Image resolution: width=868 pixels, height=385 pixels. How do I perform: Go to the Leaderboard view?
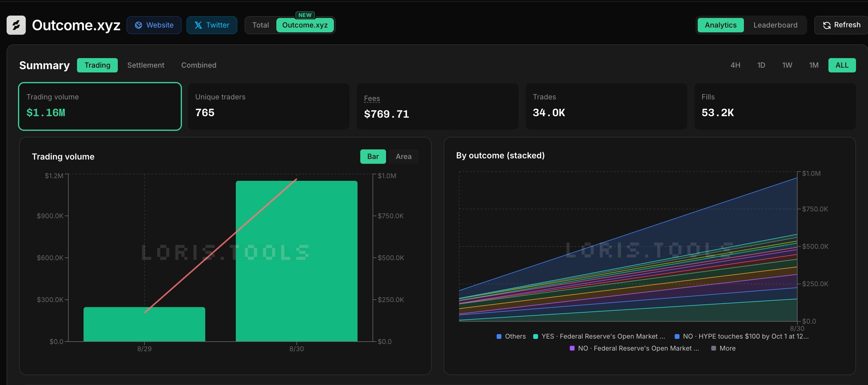coord(775,25)
